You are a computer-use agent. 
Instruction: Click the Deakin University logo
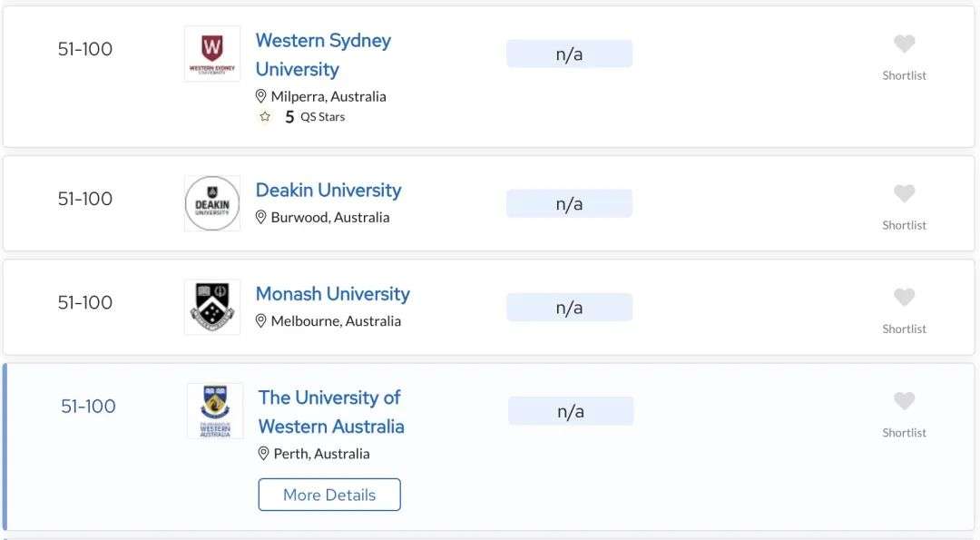[x=212, y=204]
